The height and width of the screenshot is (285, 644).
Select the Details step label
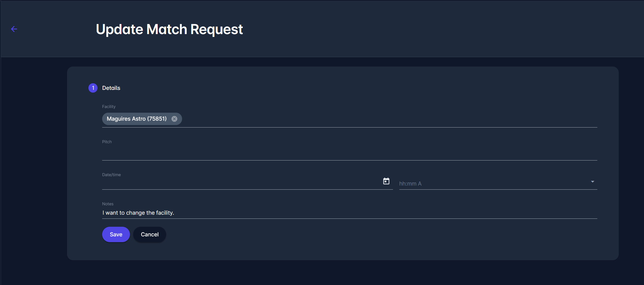click(111, 88)
